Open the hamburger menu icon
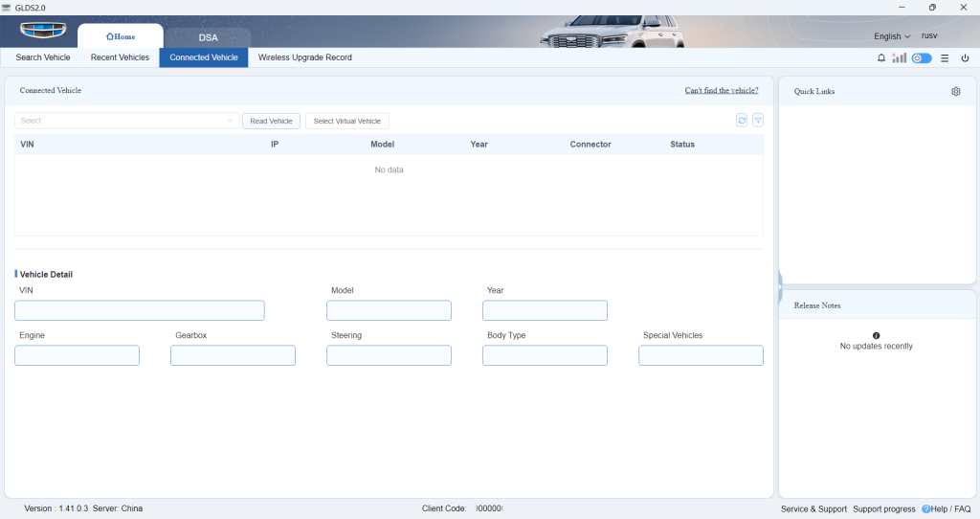This screenshot has width=980, height=519. coord(945,58)
